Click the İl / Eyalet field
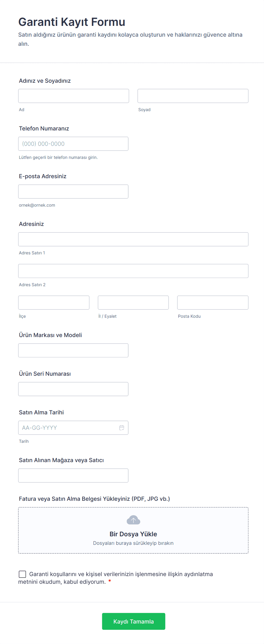Viewport: 264px width, 644px height. pos(133,303)
